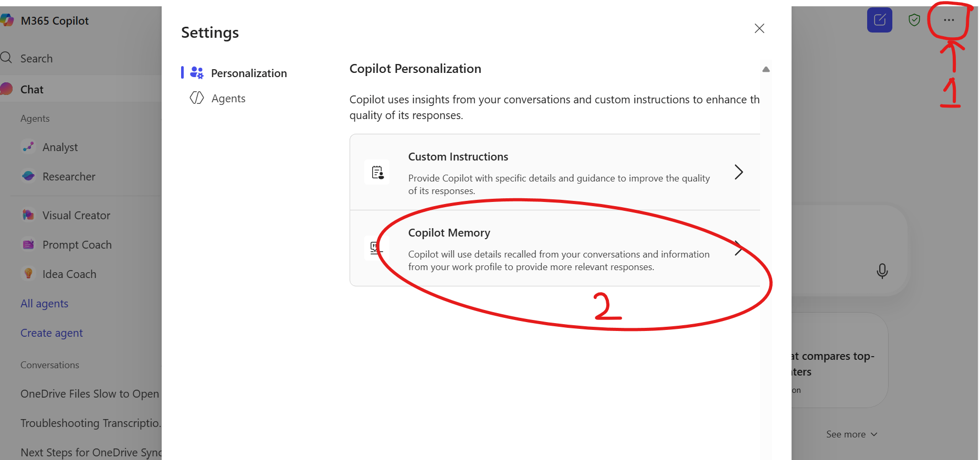Click the microphone voice input icon
The height and width of the screenshot is (460, 980).
tap(882, 271)
